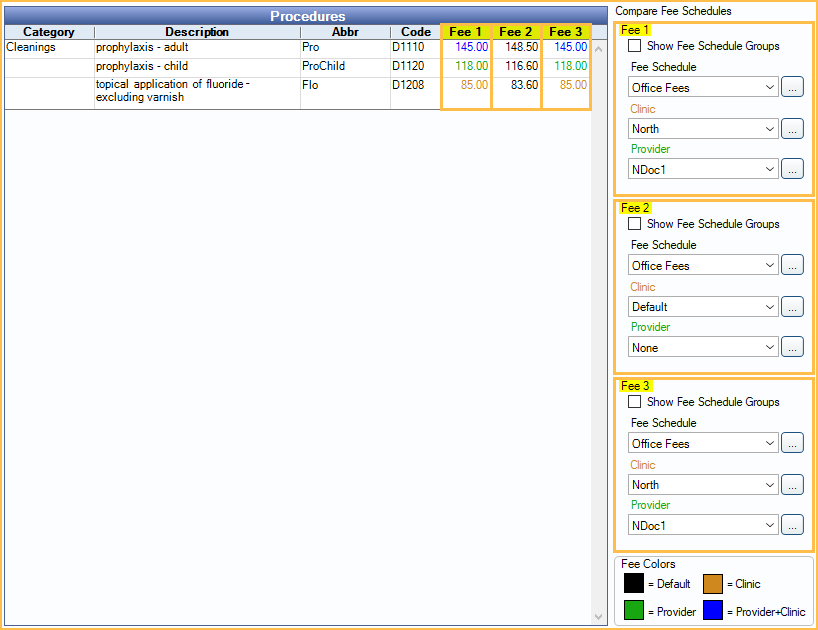818x630 pixels.
Task: Click the scroll down arrow in Procedures grid
Action: pyautogui.click(x=599, y=616)
